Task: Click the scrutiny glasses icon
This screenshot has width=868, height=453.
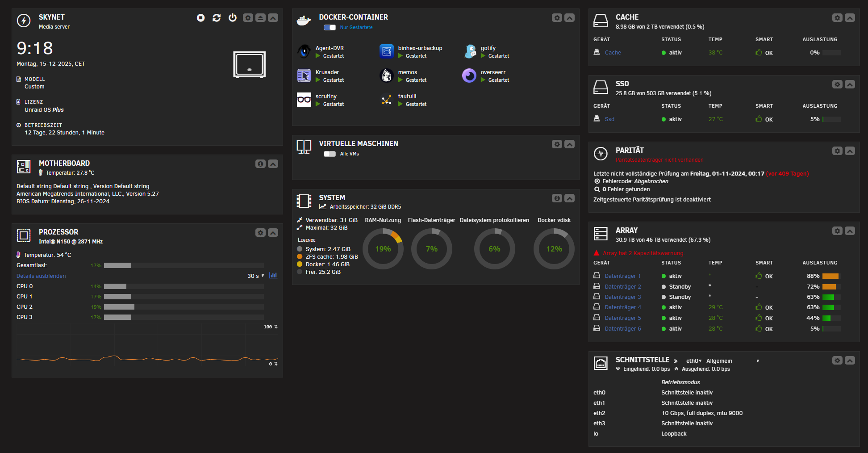Action: [x=304, y=100]
